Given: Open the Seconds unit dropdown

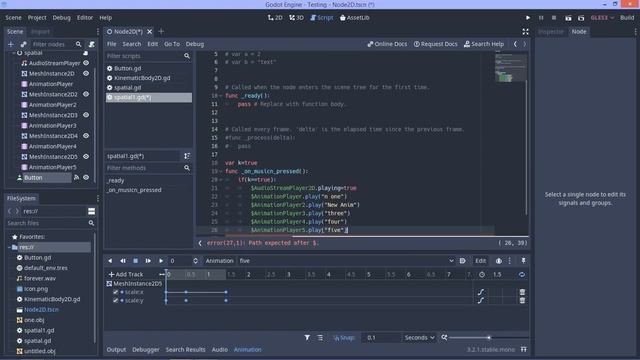Looking at the screenshot, I should click(x=419, y=338).
